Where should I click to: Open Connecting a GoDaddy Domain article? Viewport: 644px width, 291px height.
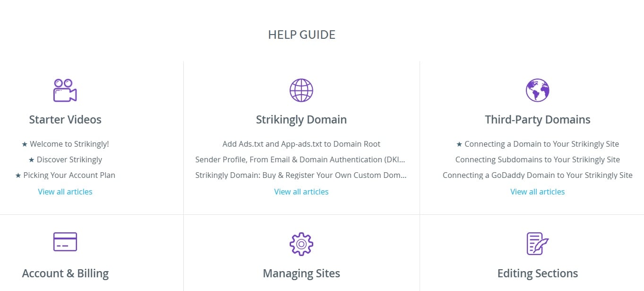pos(538,175)
